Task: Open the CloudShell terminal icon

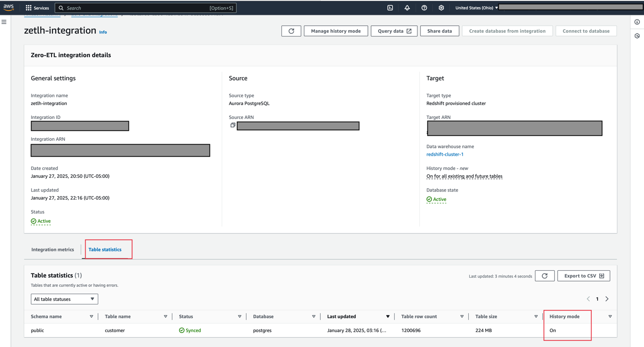Action: 390,8
